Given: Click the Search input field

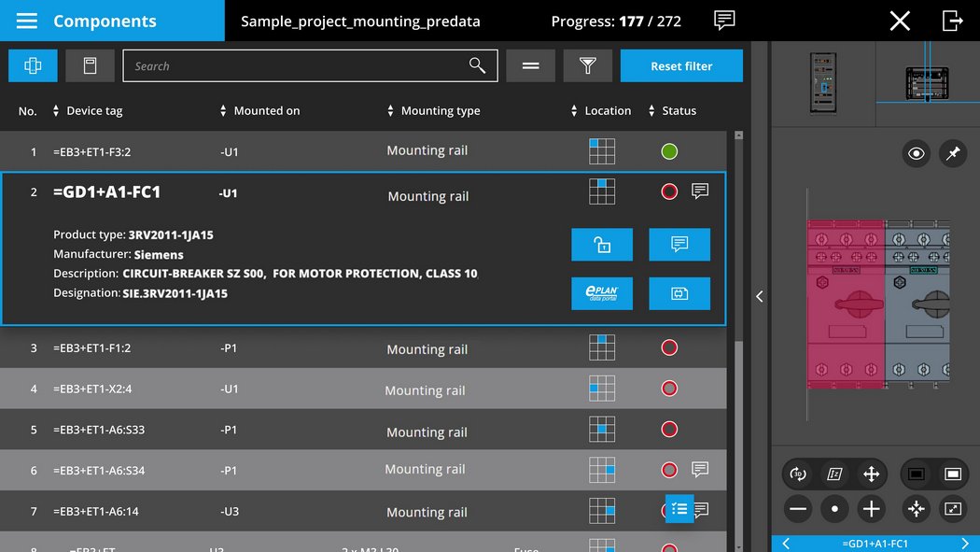Looking at the screenshot, I should click(x=310, y=65).
